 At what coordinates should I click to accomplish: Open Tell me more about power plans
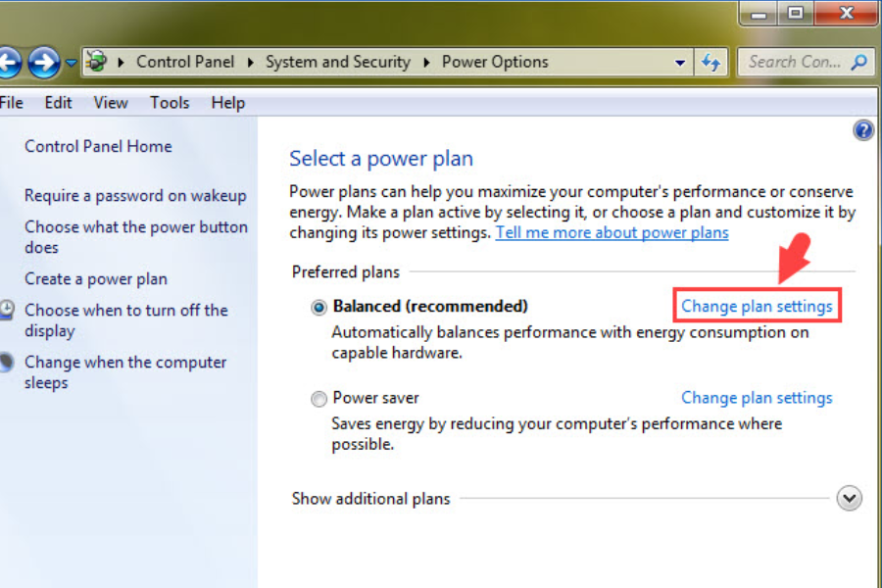coord(612,232)
